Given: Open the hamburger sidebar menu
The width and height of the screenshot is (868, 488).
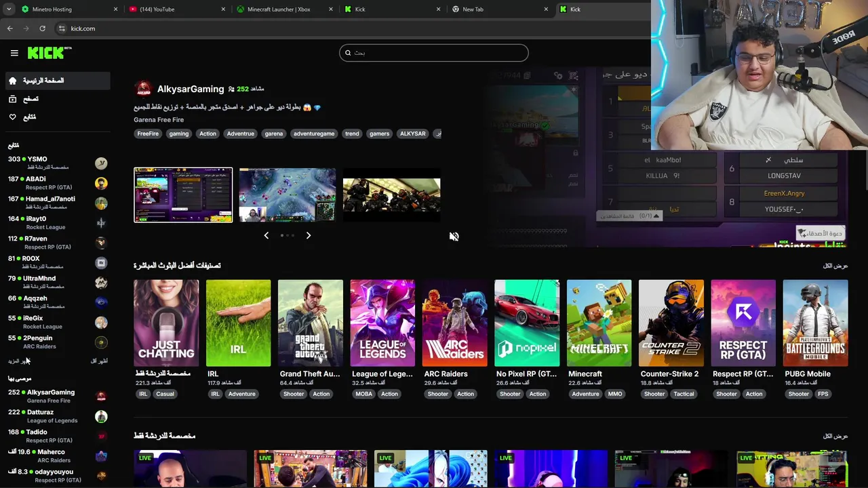Looking at the screenshot, I should pyautogui.click(x=14, y=53).
